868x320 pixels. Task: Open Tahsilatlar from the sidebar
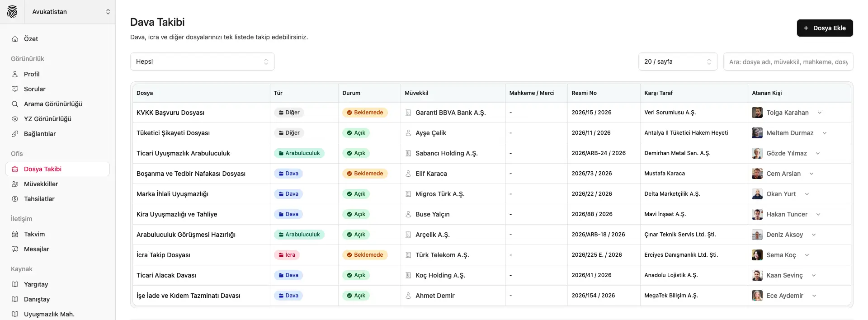[x=39, y=199]
